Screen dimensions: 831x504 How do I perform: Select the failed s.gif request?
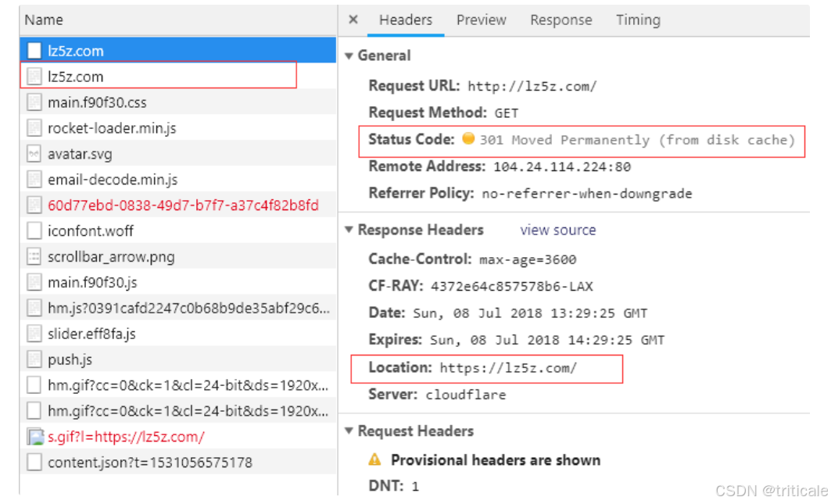[x=178, y=437]
